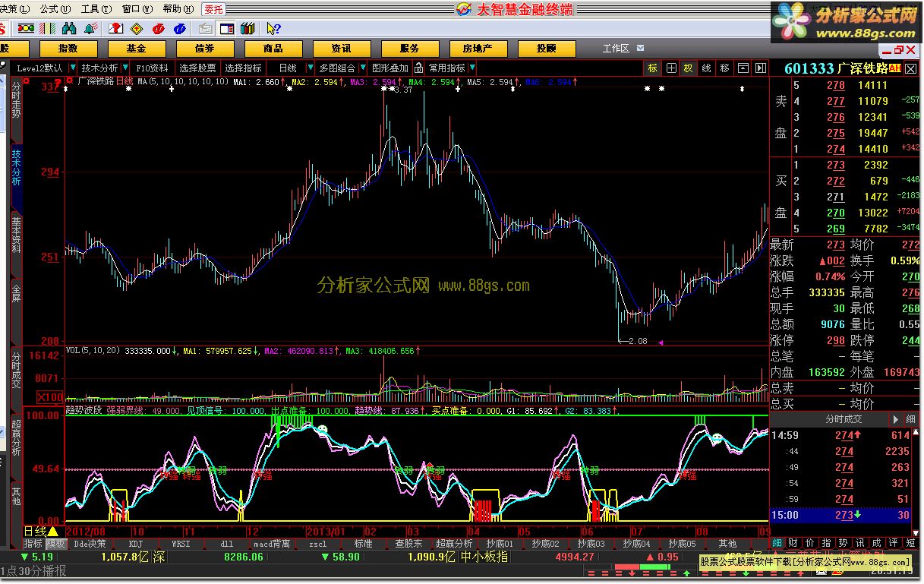The image size is (924, 584).
Task: Click the traffic-light signal toolbar icon
Action: coord(26,28)
